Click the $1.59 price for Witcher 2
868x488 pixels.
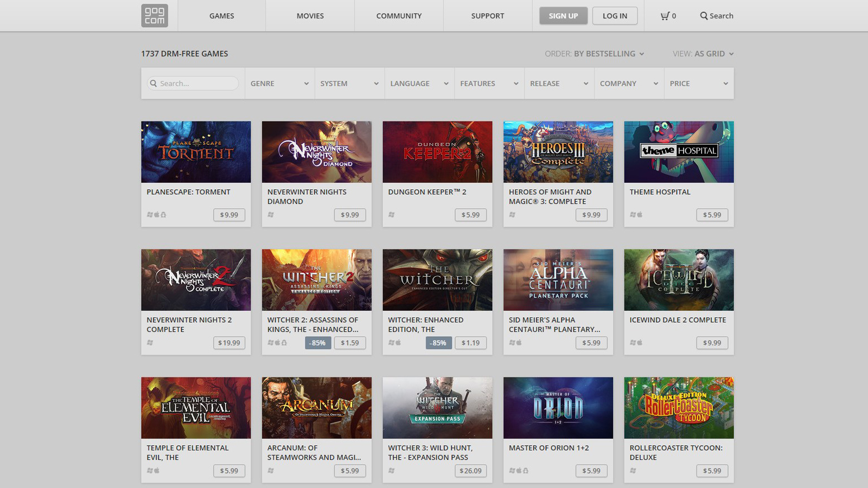coord(350,343)
